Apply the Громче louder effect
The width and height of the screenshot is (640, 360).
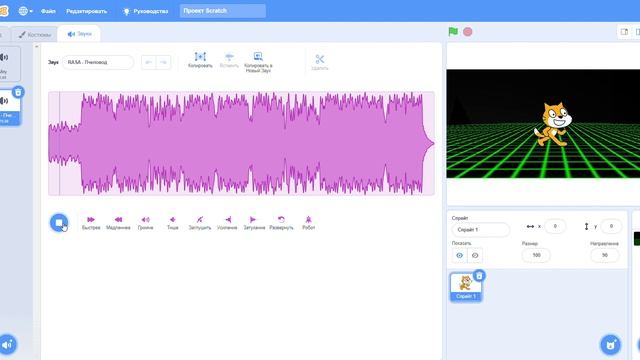(x=145, y=223)
